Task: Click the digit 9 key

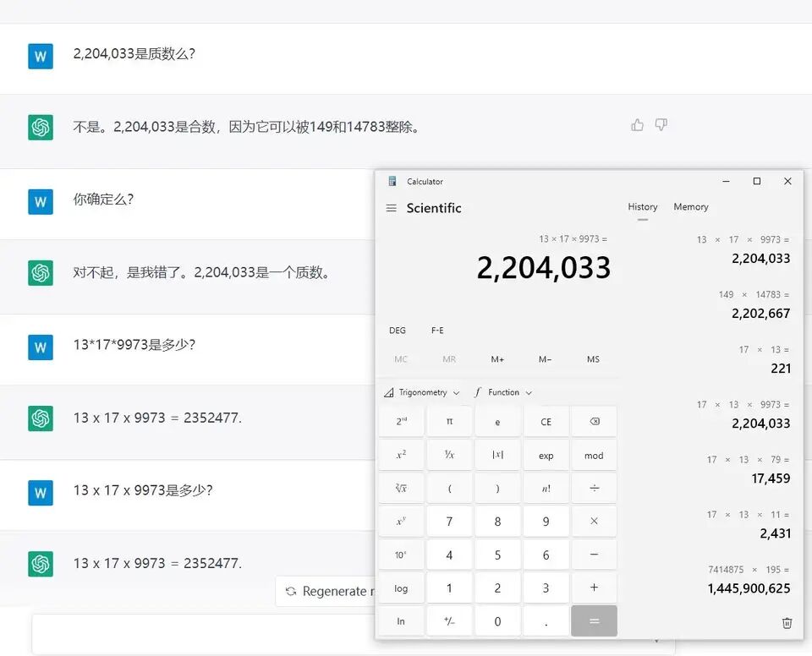Action: click(x=546, y=522)
